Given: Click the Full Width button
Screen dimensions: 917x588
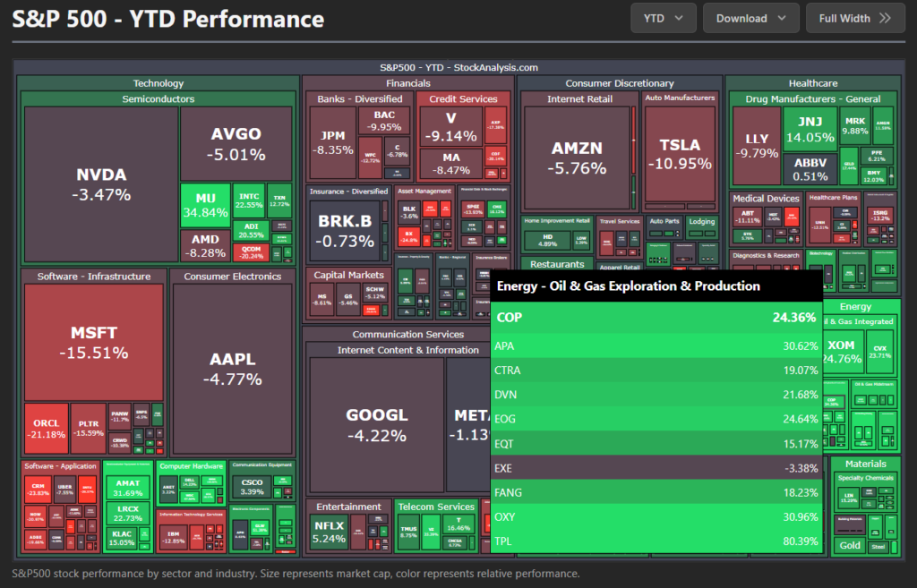Looking at the screenshot, I should [x=855, y=18].
